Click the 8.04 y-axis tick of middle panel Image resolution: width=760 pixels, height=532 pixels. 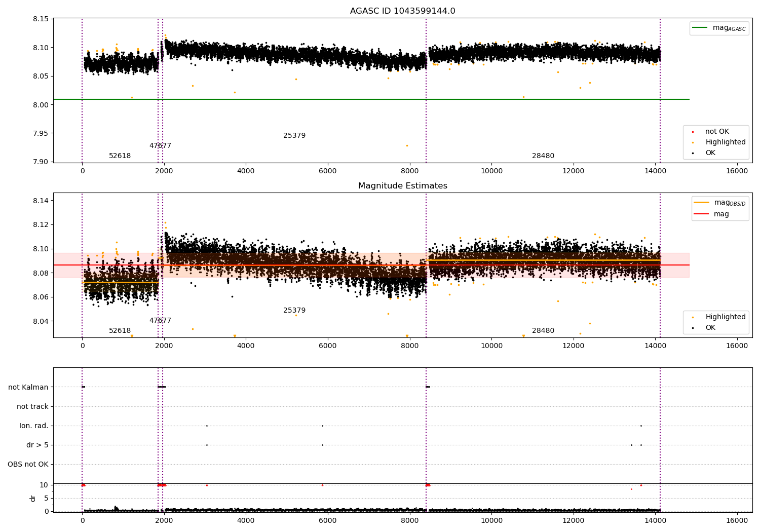pyautogui.click(x=41, y=321)
